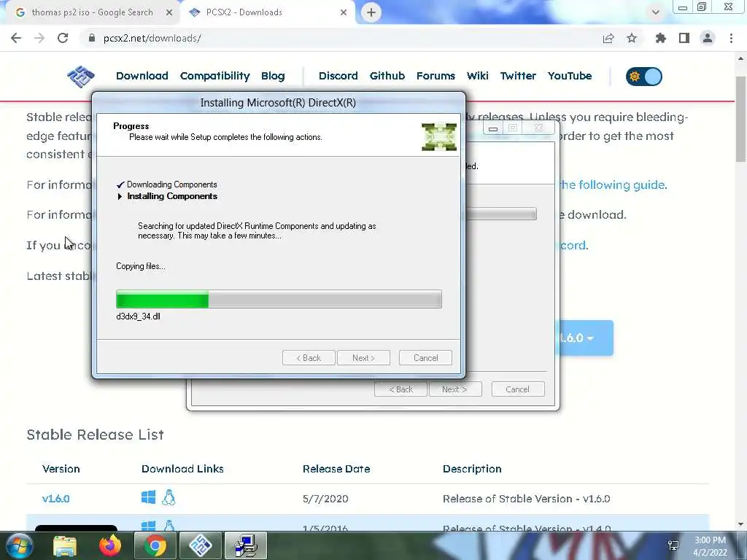
Task: Click the Stable Release List heading
Action: tap(96, 435)
